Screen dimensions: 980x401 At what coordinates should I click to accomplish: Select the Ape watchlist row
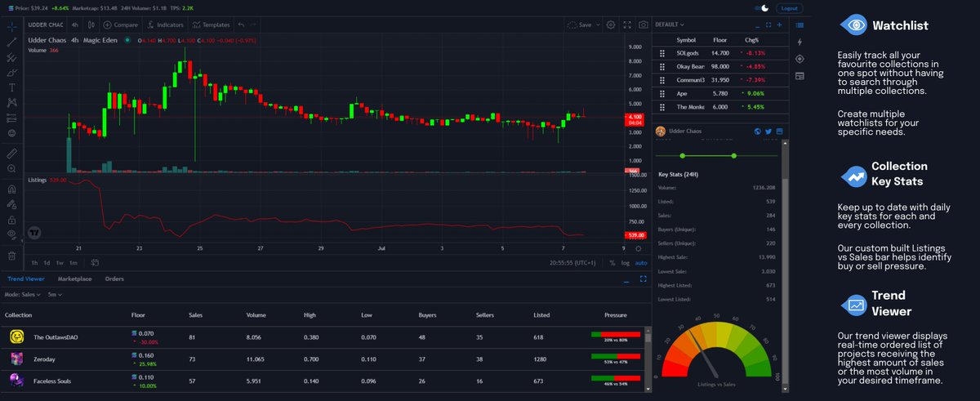click(x=722, y=93)
